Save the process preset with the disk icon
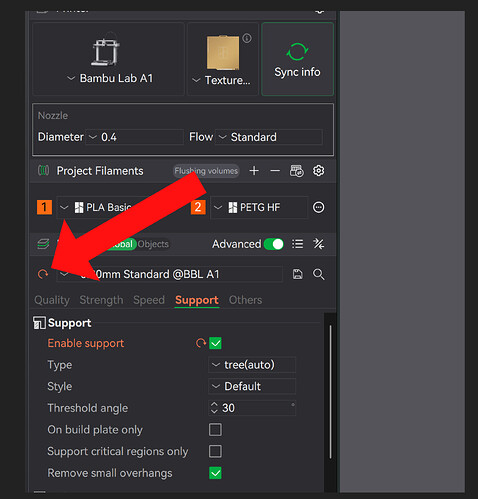The image size is (478, 499). (297, 274)
